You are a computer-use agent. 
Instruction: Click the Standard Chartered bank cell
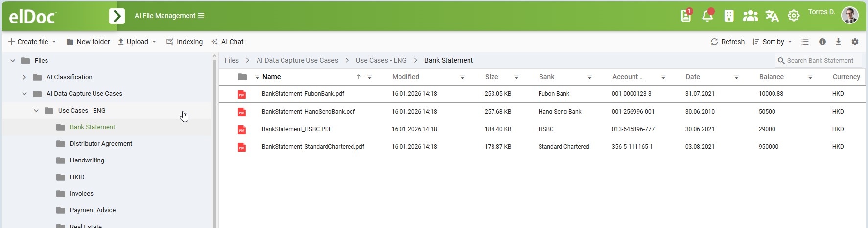pos(563,147)
